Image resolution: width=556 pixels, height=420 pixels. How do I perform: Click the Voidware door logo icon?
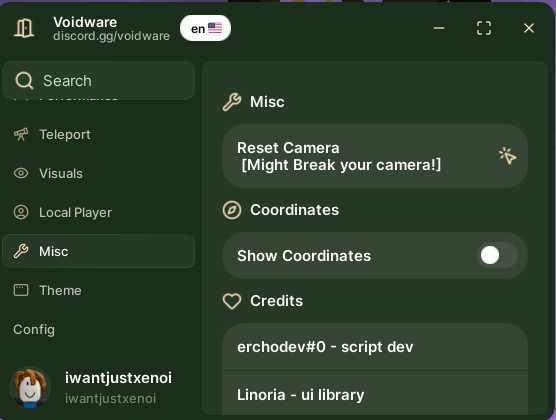click(x=24, y=28)
